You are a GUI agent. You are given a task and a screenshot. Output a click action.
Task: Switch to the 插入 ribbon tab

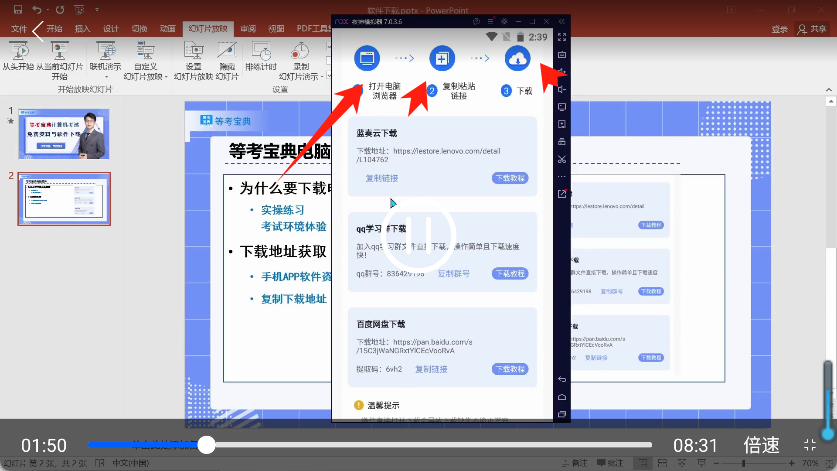pyautogui.click(x=82, y=29)
